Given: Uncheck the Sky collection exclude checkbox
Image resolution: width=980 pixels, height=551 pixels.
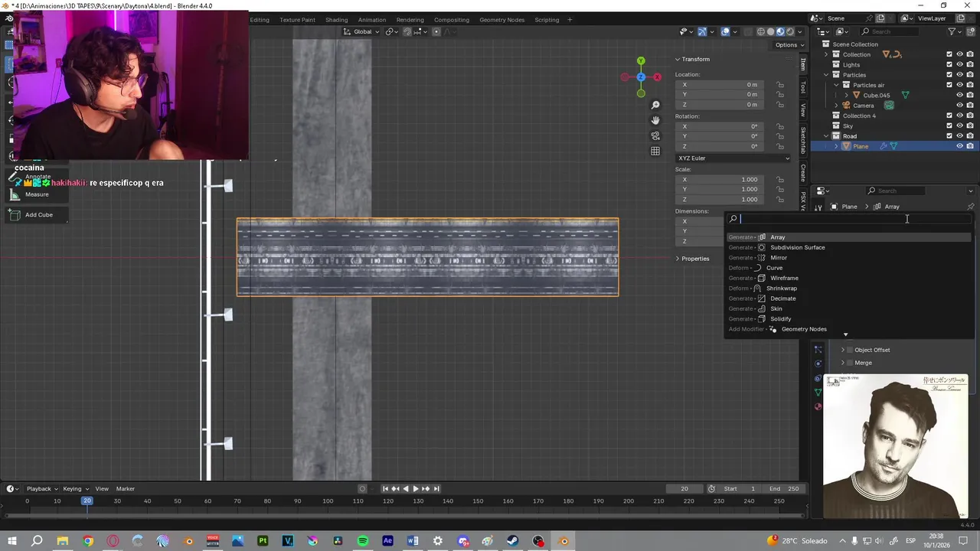Looking at the screenshot, I should click(949, 126).
